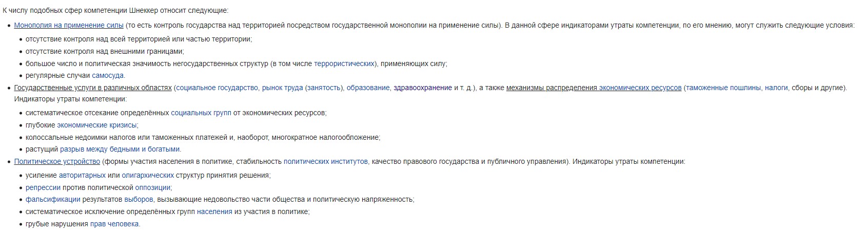Click the 'занятость' link
Image resolution: width=868 pixels, height=234 pixels.
pos(324,88)
